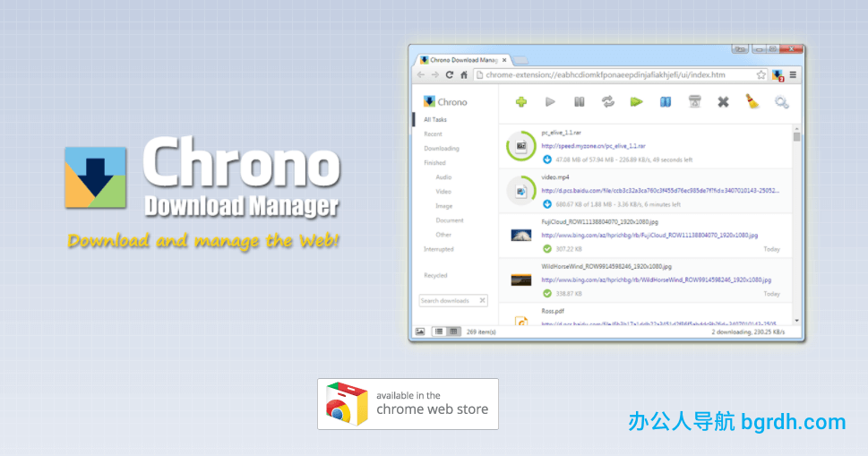
Task: Bookmark the page with the star icon
Action: coord(761,75)
